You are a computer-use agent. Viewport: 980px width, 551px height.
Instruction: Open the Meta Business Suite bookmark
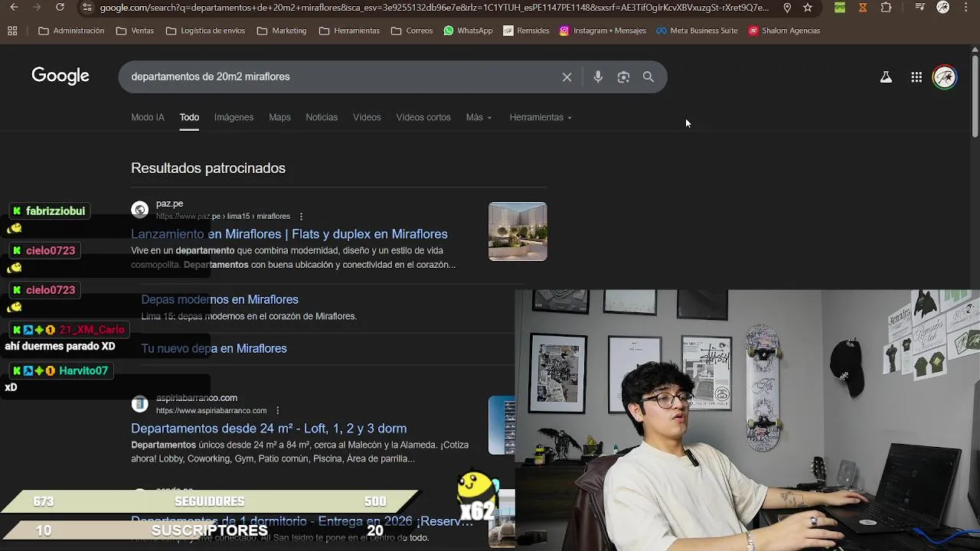pos(697,31)
